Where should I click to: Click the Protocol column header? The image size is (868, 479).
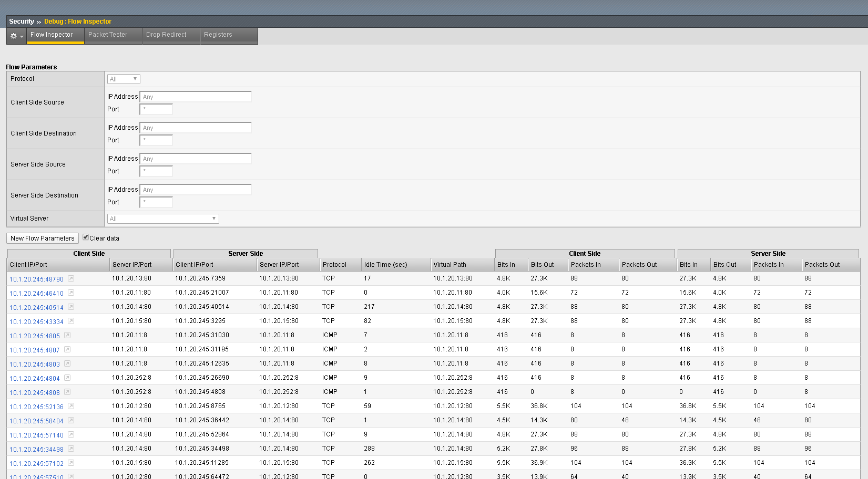click(341, 265)
